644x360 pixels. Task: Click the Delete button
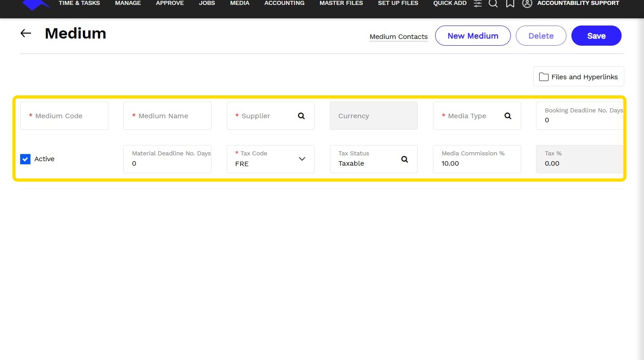coord(541,36)
